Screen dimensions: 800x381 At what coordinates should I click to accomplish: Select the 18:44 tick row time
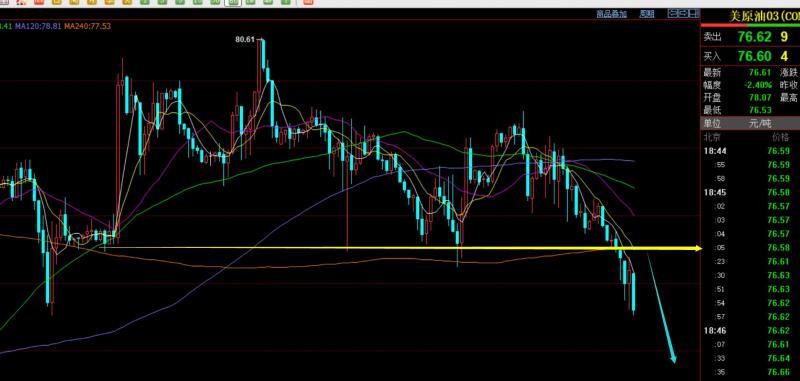click(x=715, y=151)
